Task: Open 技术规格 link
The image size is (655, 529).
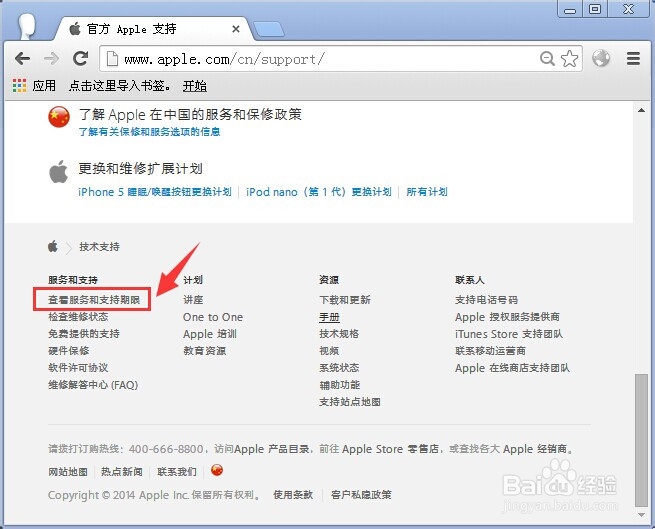Action: coord(339,334)
